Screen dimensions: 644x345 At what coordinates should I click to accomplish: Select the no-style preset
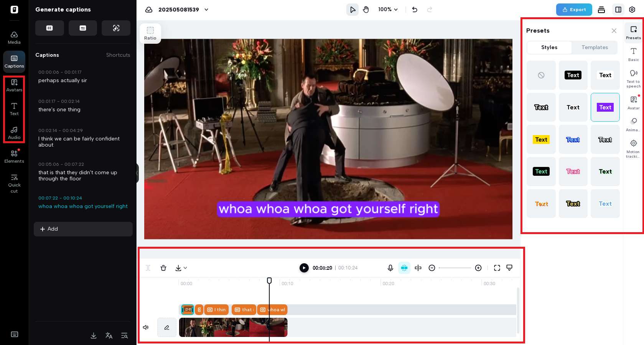(x=541, y=75)
